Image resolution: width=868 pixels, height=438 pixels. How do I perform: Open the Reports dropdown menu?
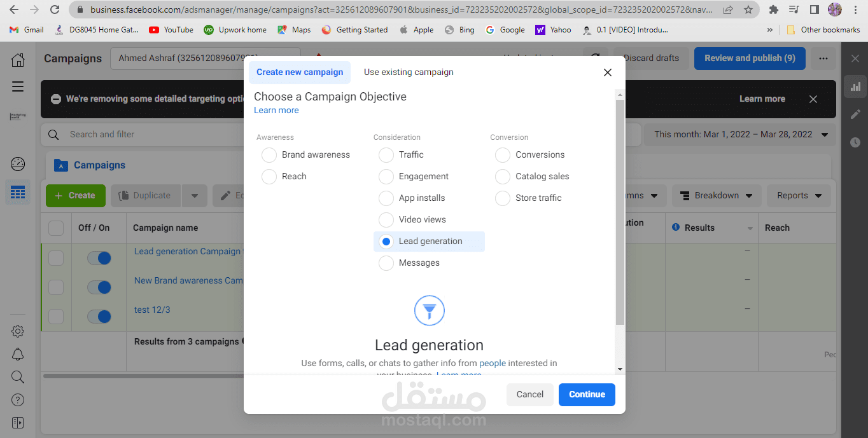tap(799, 196)
